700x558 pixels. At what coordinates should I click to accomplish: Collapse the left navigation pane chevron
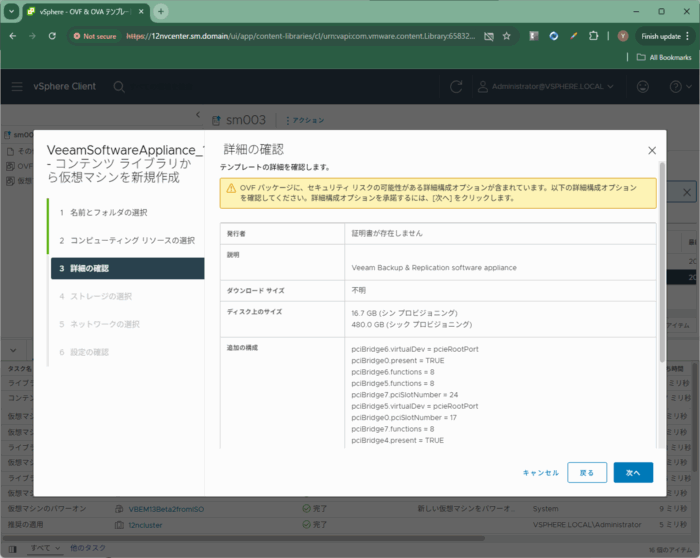pyautogui.click(x=198, y=115)
